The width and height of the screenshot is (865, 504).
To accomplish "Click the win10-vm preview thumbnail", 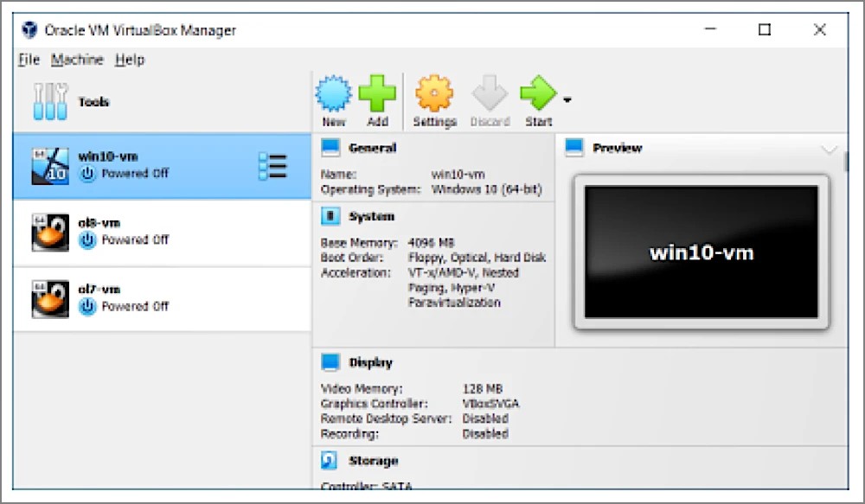I will click(x=702, y=252).
